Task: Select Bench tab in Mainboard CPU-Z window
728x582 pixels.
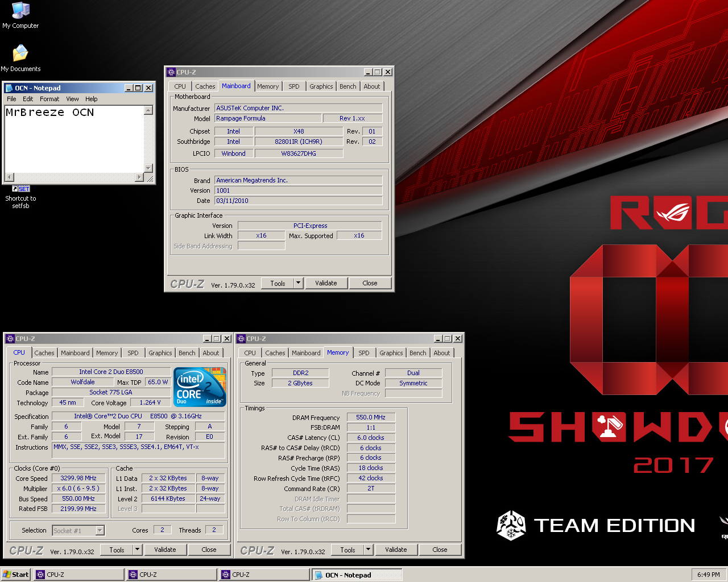Action: pyautogui.click(x=348, y=86)
